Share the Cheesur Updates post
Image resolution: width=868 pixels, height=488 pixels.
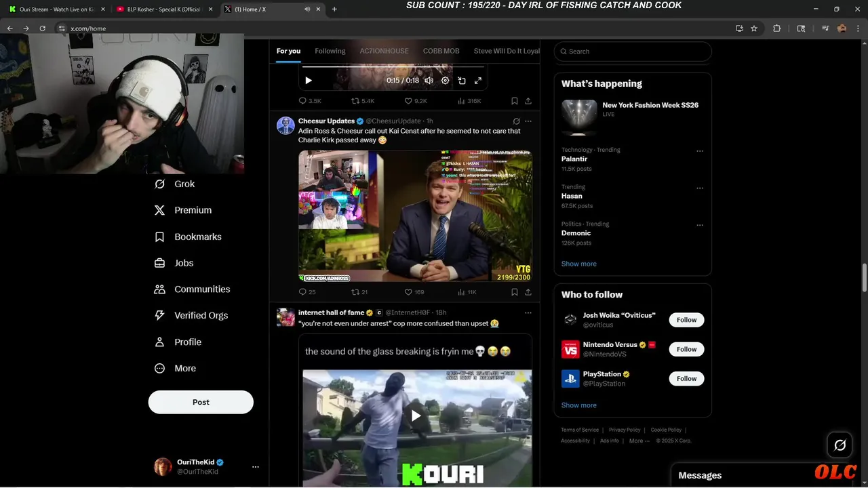[x=528, y=292]
